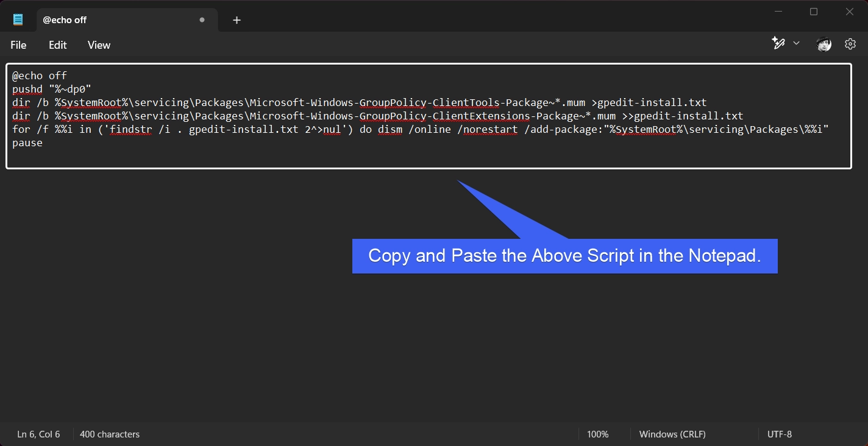
Task: Open the View menu
Action: click(99, 45)
